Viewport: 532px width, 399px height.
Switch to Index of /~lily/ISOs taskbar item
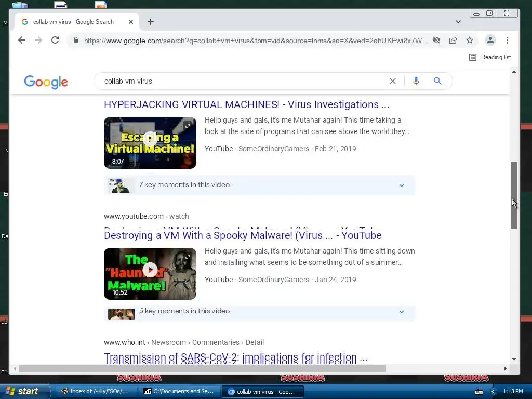[x=95, y=392]
